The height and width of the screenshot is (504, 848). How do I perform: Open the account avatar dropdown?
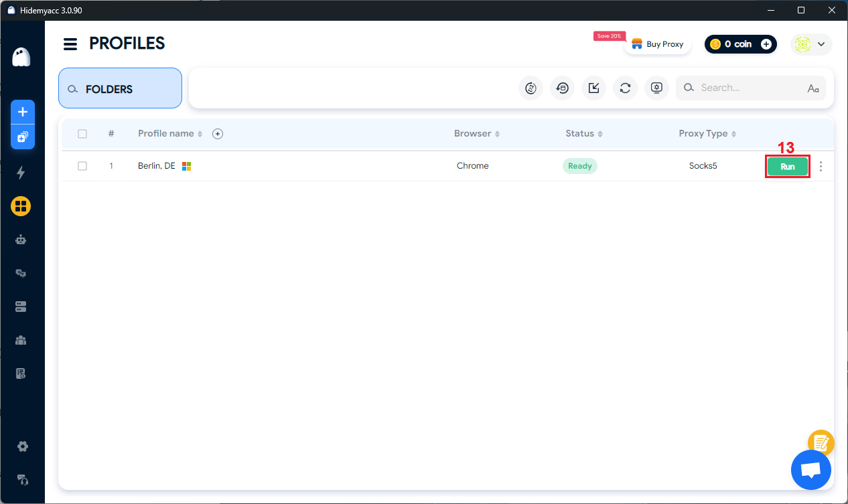(811, 44)
